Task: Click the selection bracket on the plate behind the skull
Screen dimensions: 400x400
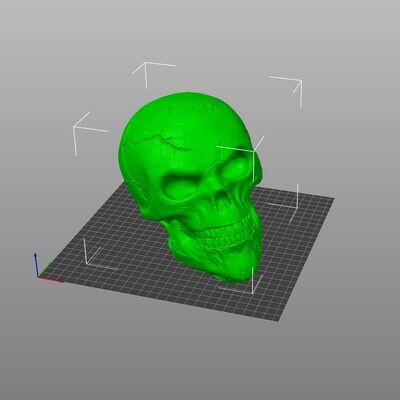Action: (x=284, y=203)
